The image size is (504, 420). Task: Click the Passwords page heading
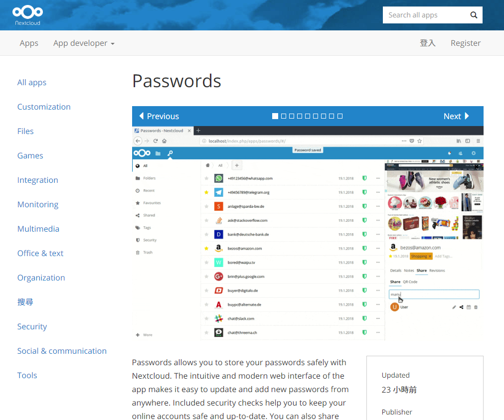[176, 81]
